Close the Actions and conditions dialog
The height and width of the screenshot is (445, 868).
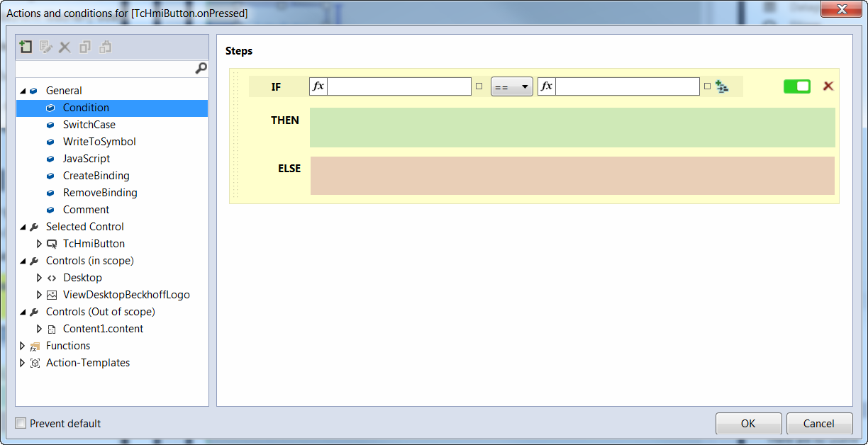pos(842,9)
